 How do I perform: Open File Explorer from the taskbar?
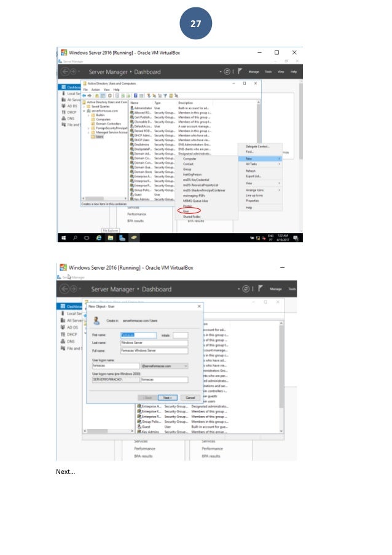(x=111, y=238)
